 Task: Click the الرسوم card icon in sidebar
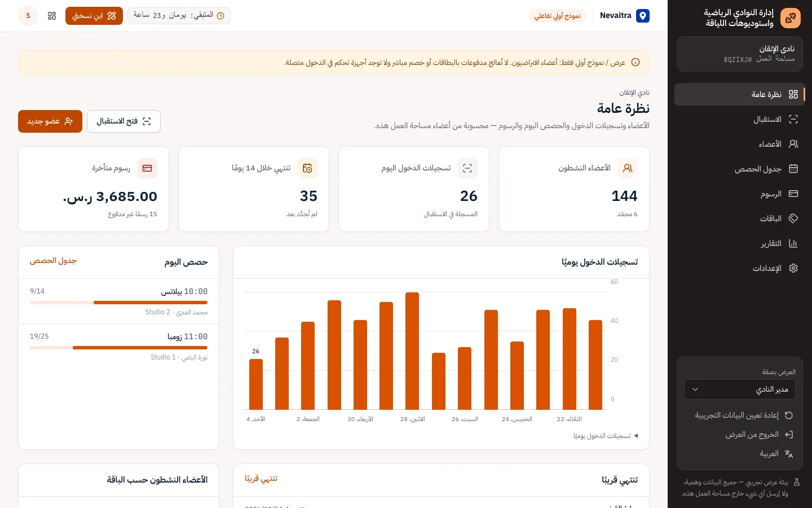(x=793, y=194)
